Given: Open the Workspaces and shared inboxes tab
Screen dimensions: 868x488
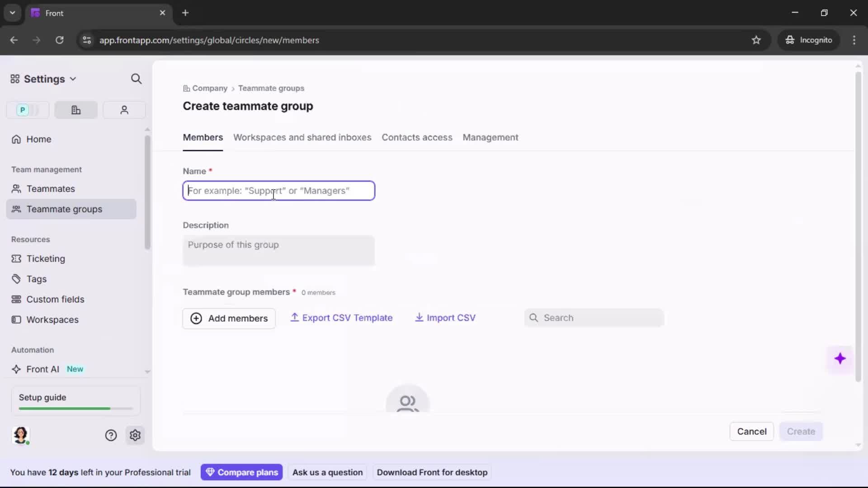Looking at the screenshot, I should pyautogui.click(x=302, y=138).
